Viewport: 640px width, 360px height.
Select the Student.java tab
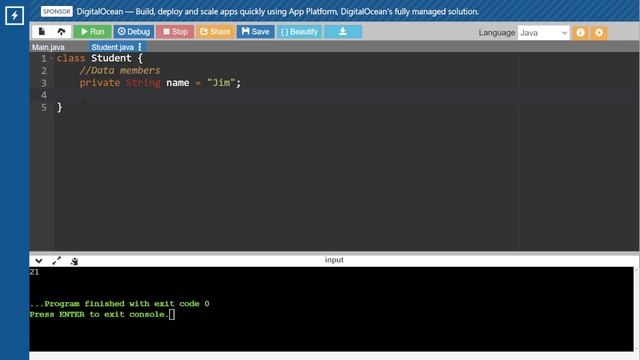[112, 47]
